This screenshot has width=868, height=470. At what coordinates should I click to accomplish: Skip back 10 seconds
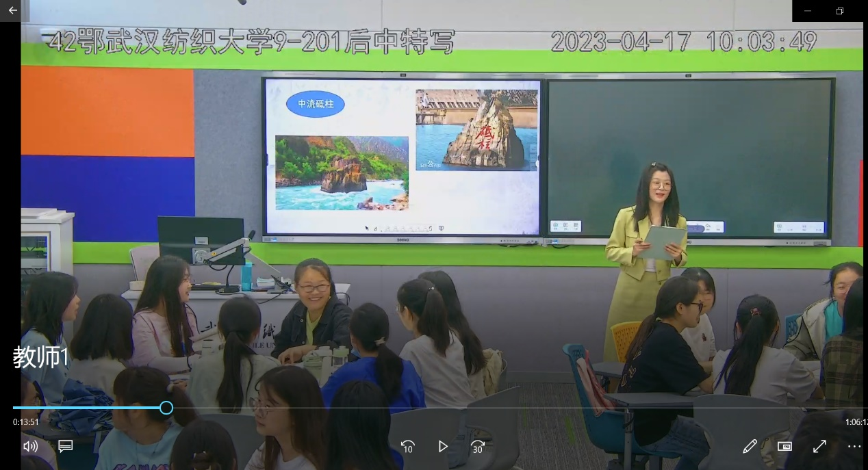[407, 446]
